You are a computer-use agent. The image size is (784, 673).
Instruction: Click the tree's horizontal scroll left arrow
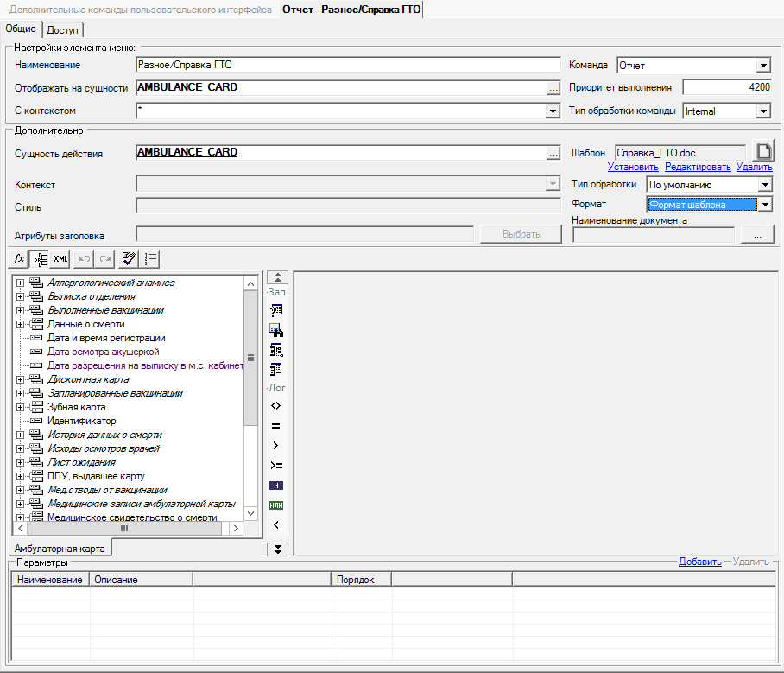click(x=21, y=529)
